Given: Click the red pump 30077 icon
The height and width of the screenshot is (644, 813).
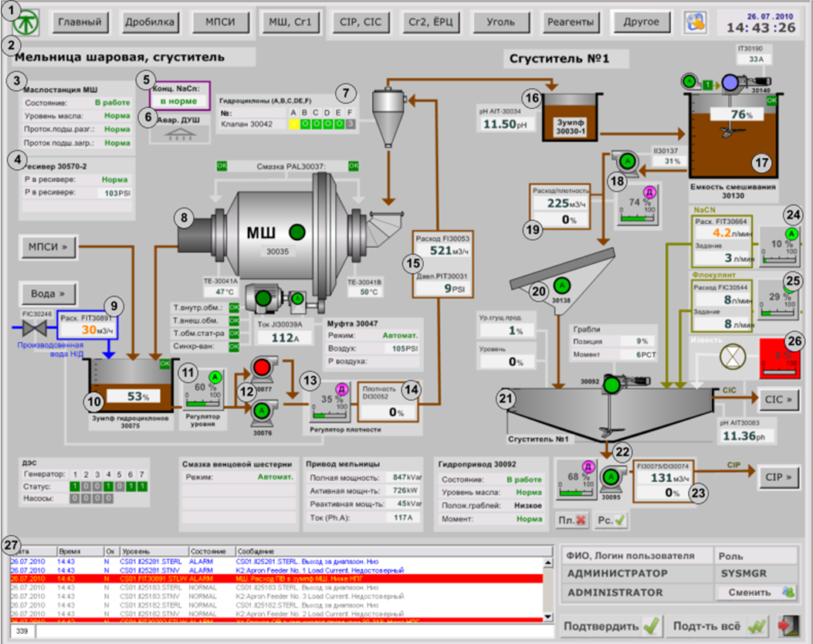Looking at the screenshot, I should [262, 368].
